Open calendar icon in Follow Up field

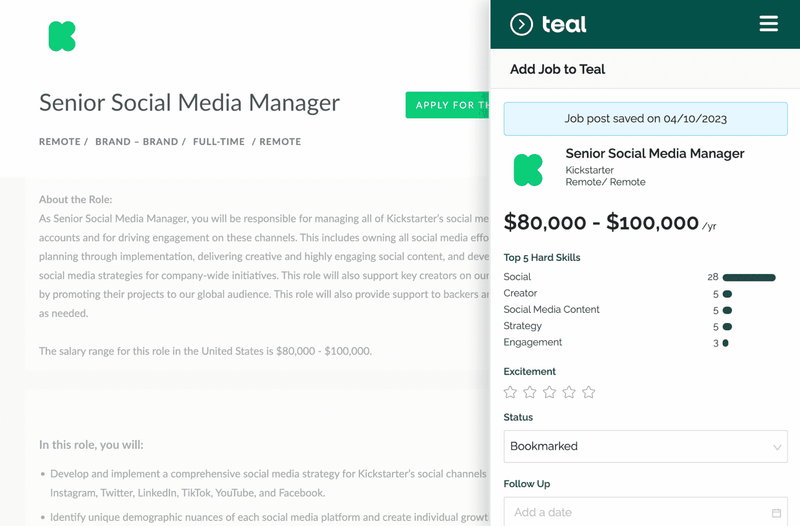[x=776, y=513]
